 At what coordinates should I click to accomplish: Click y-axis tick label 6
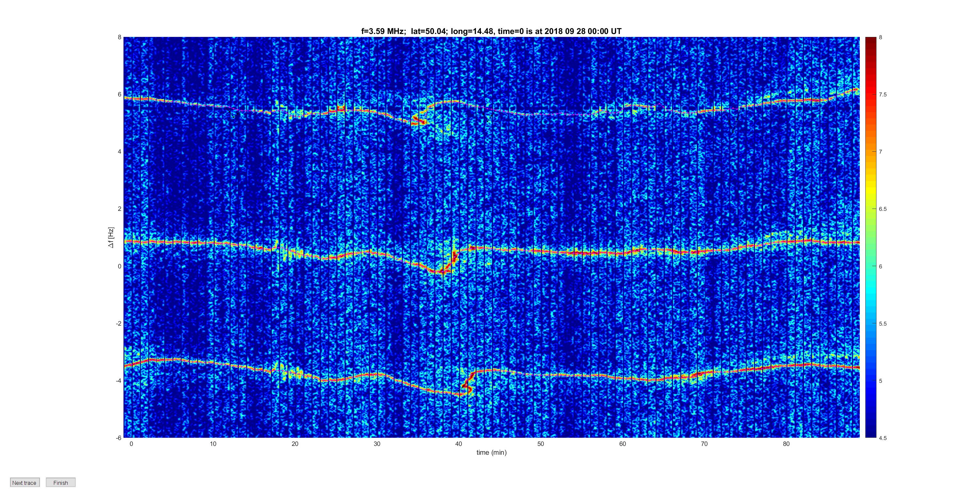pyautogui.click(x=120, y=94)
